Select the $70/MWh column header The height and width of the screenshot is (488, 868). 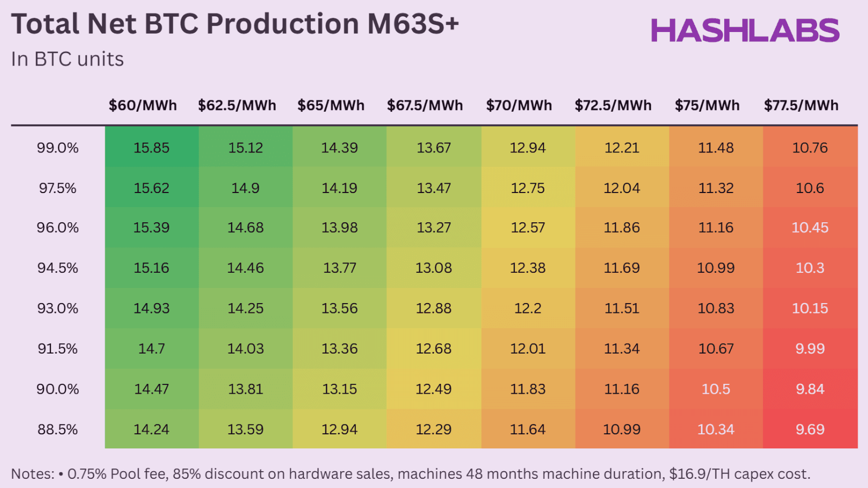coord(519,105)
